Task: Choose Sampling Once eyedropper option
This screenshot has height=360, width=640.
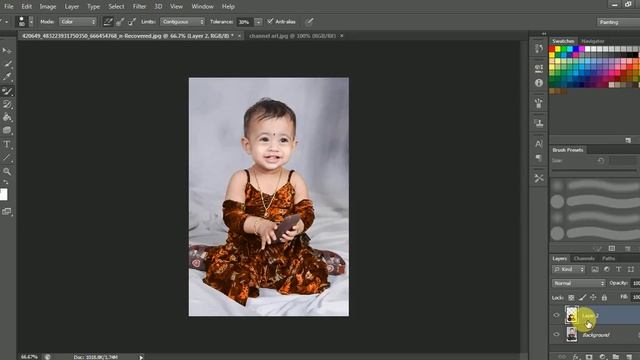Action: click(120, 22)
